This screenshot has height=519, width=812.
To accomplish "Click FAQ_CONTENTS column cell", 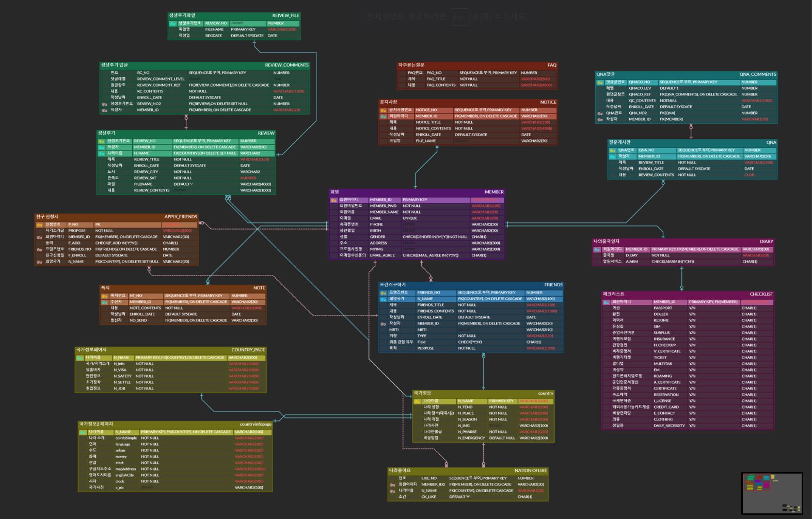I will [x=441, y=85].
